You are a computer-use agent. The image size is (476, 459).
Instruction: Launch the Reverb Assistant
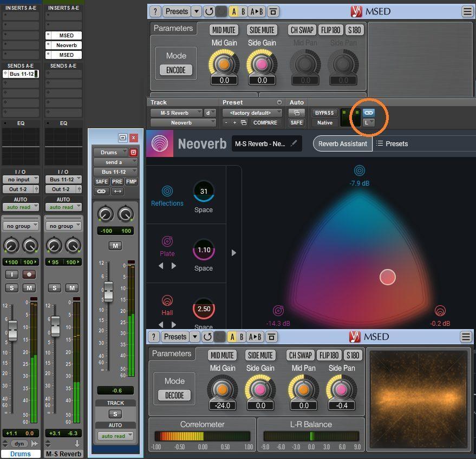pyautogui.click(x=342, y=143)
